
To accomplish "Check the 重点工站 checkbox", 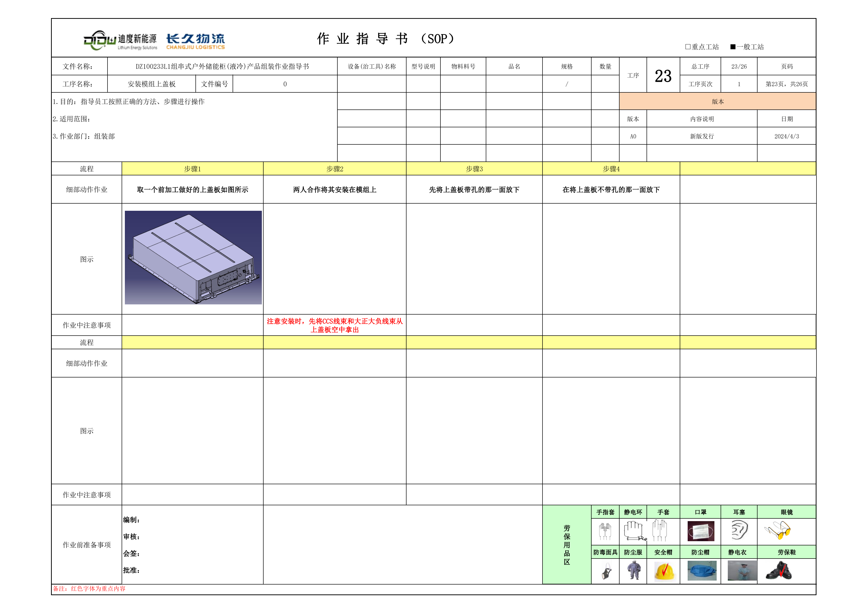I will point(688,47).
